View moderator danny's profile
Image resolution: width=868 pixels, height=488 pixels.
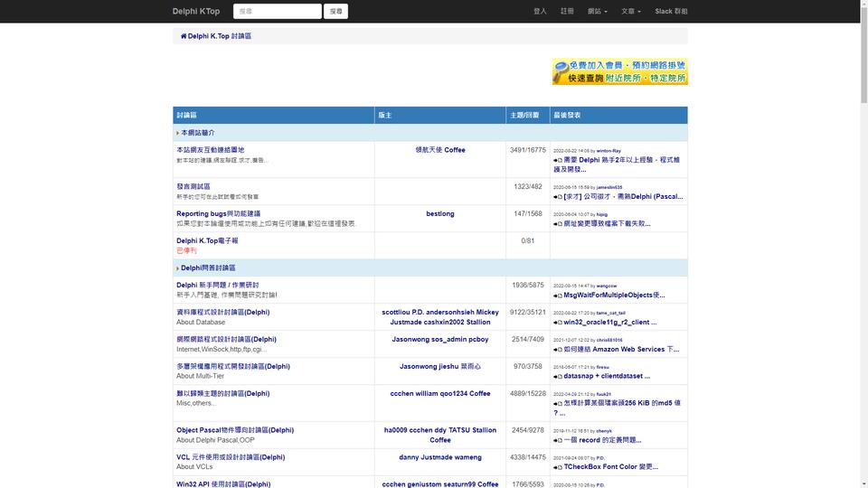pyautogui.click(x=409, y=457)
